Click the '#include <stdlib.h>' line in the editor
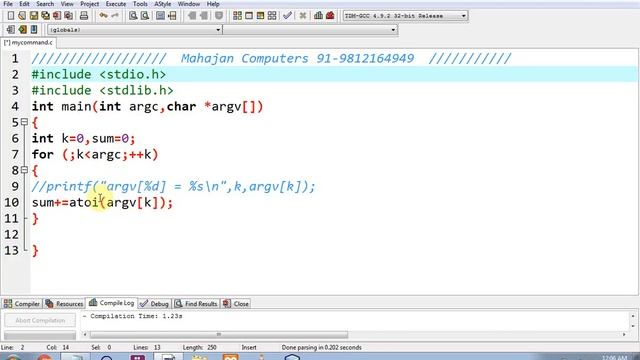 tap(102, 90)
